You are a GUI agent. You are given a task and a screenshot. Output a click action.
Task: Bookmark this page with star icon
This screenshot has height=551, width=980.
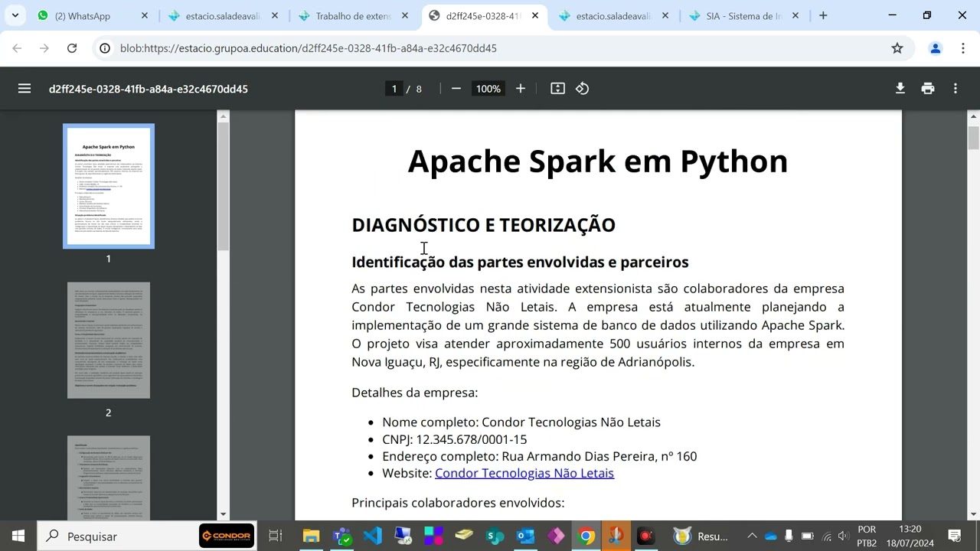[897, 48]
